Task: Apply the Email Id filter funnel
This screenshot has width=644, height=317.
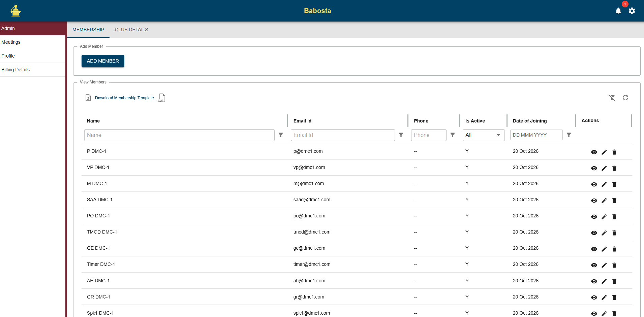Action: [401, 135]
